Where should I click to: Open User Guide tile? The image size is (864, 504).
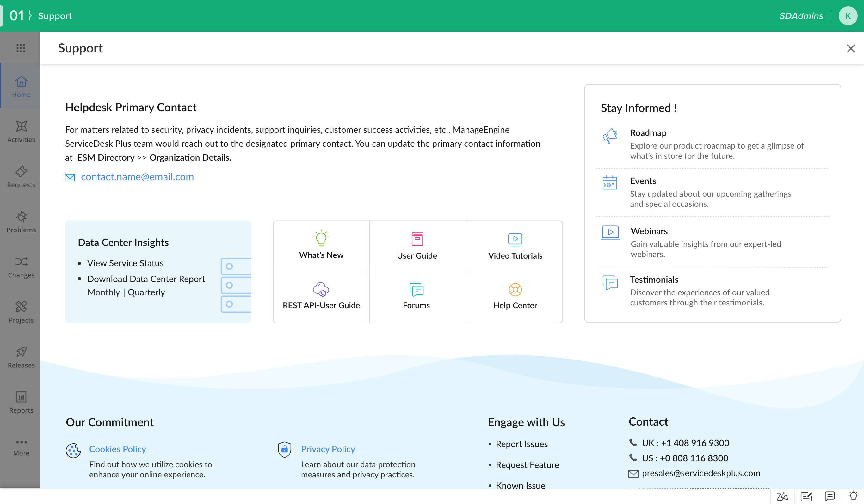[417, 246]
